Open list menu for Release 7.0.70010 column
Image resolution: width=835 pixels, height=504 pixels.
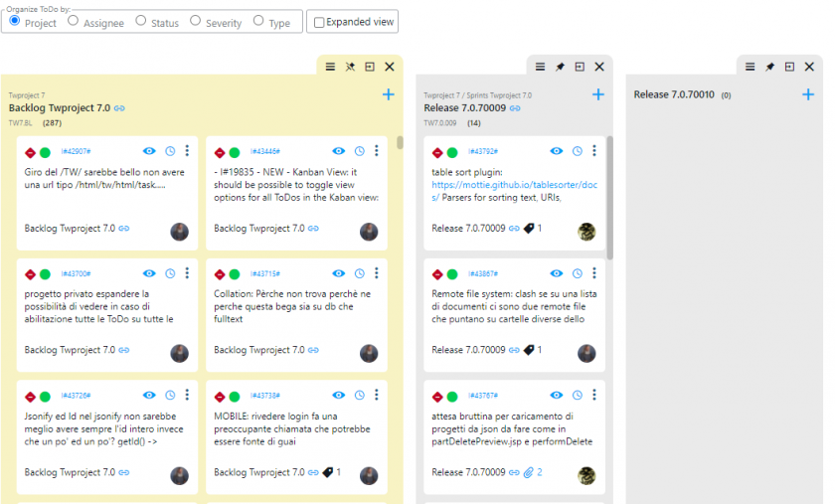751,67
